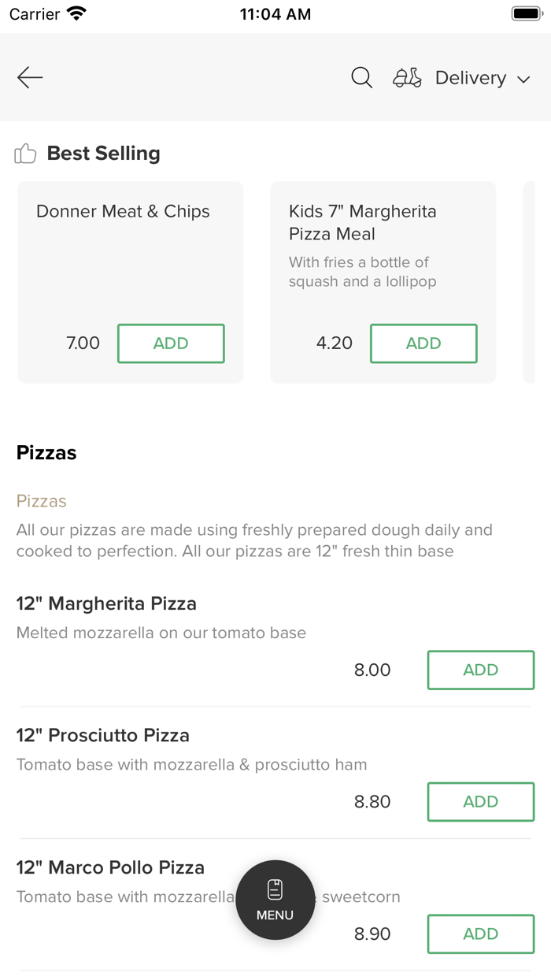Tap the Best Selling thumbs-up icon

(25, 154)
